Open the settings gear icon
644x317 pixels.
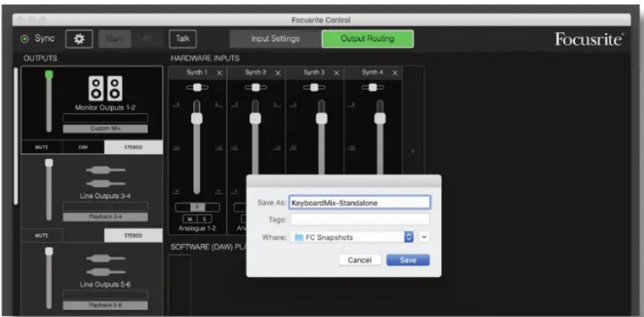[79, 39]
